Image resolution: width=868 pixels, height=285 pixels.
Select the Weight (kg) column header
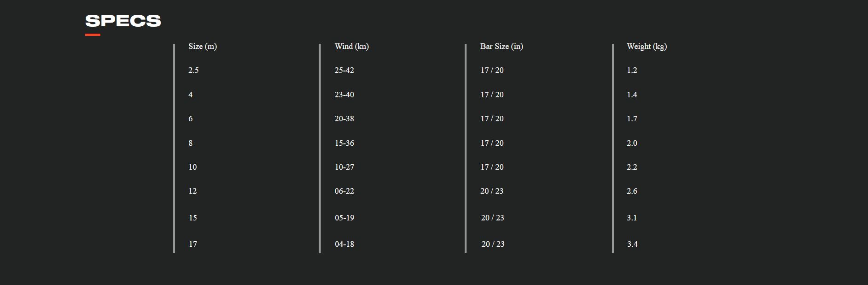[647, 46]
